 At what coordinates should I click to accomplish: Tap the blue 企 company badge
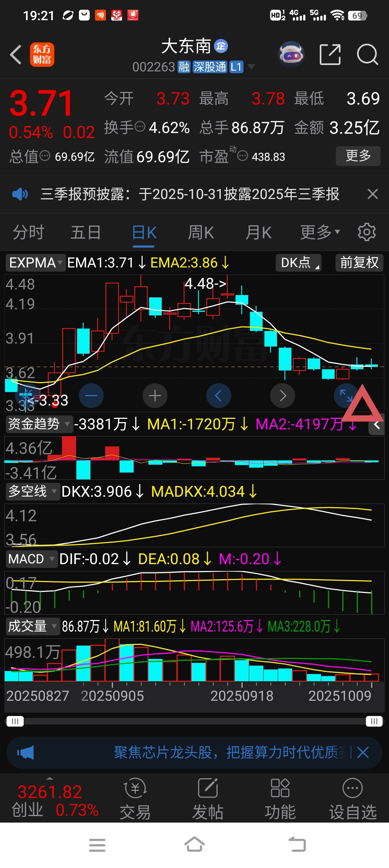click(x=221, y=46)
